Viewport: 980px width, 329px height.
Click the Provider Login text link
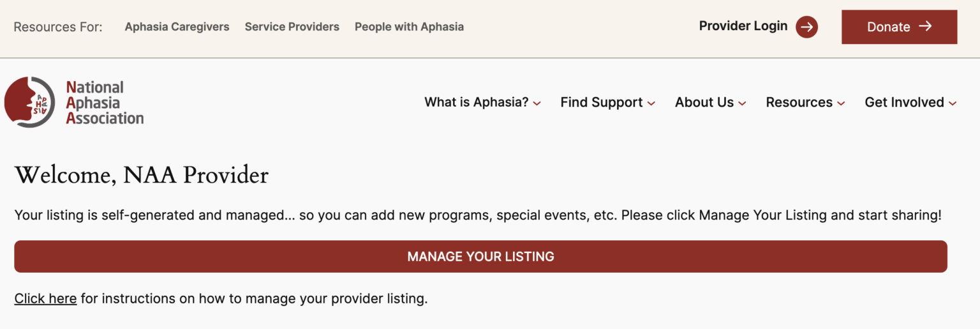coord(743,26)
